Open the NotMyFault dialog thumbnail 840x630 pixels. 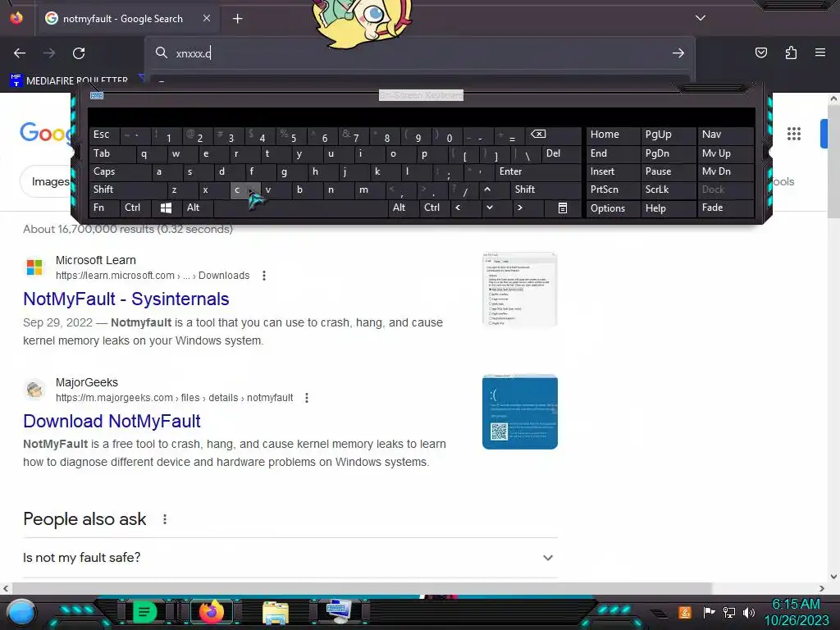(519, 290)
